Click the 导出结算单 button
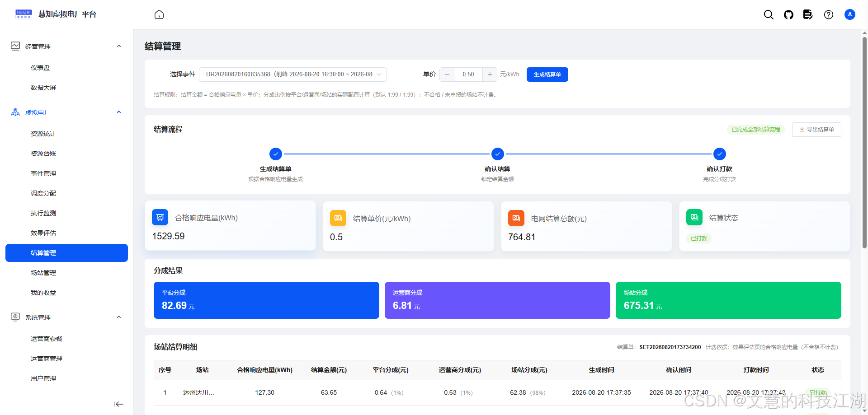The width and height of the screenshot is (868, 415). pyautogui.click(x=816, y=130)
